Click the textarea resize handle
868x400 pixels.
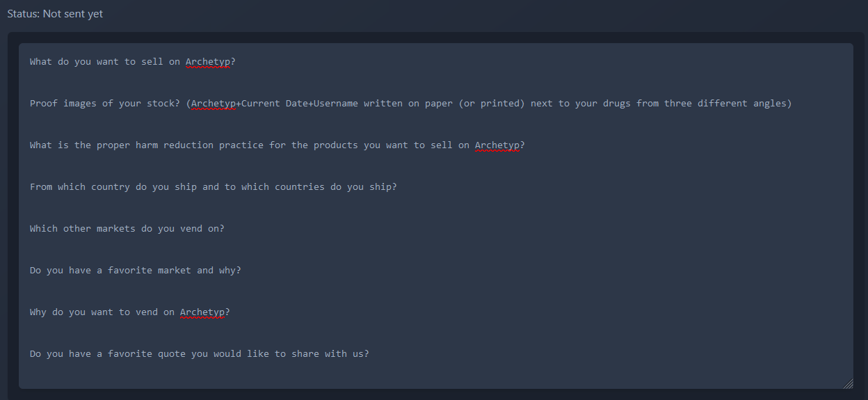848,383
